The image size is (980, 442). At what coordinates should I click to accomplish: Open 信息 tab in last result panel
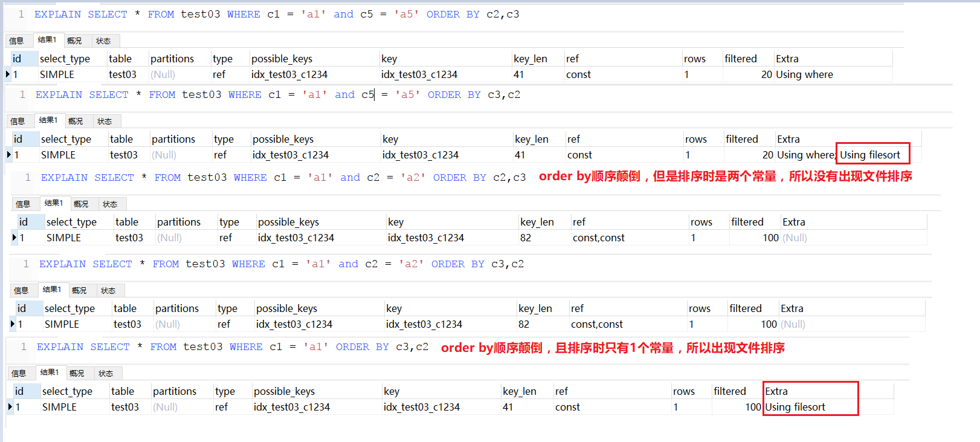[x=19, y=374]
